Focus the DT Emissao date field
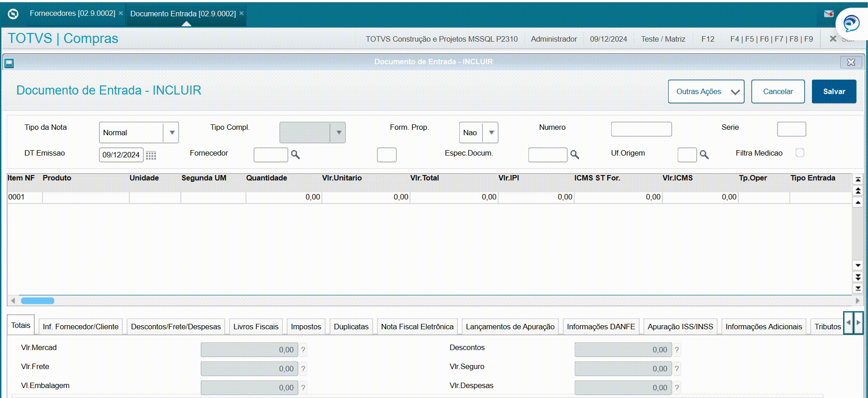 (x=121, y=155)
